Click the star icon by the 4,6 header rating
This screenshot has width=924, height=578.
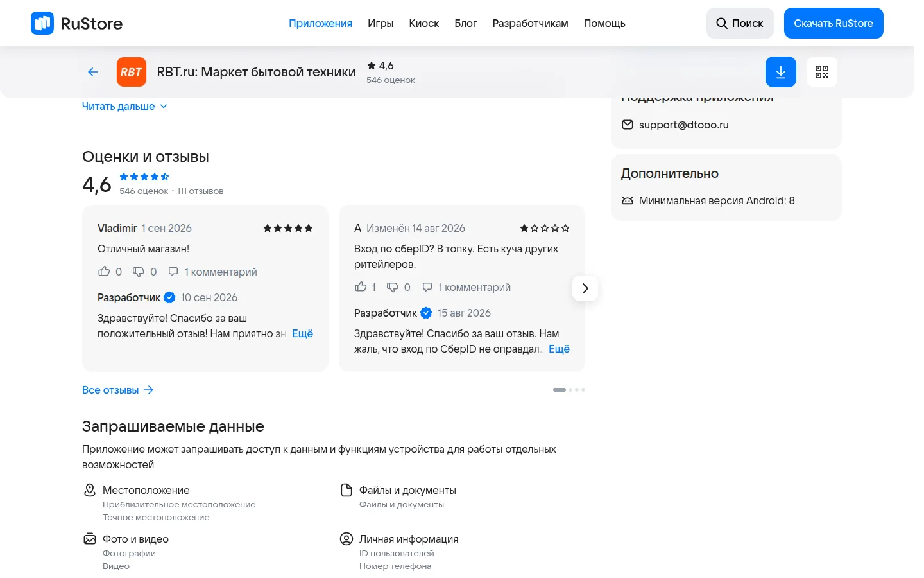[371, 66]
